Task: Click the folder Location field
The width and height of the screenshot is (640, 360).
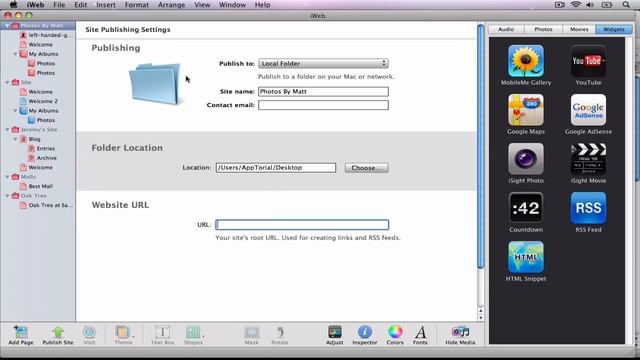Action: point(276,168)
